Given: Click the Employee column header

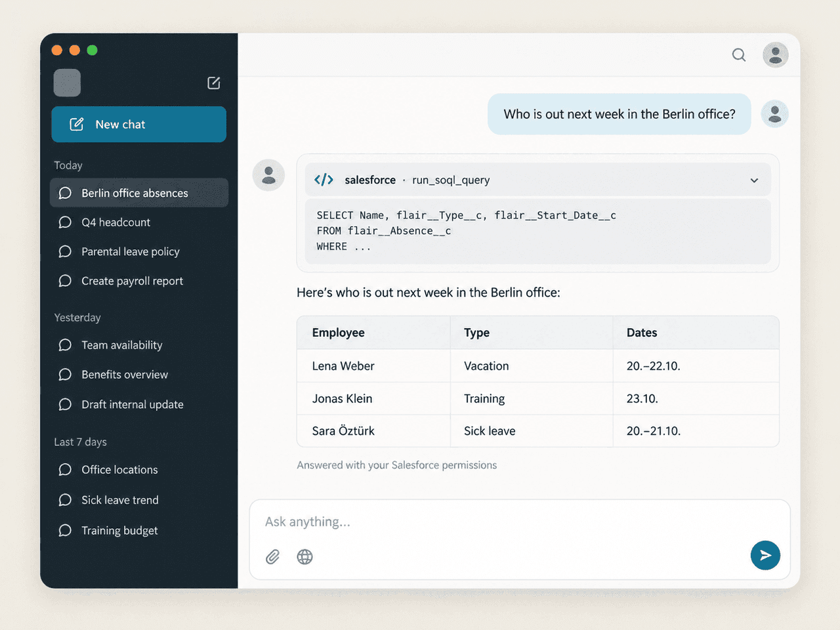Looking at the screenshot, I should pyautogui.click(x=374, y=333).
